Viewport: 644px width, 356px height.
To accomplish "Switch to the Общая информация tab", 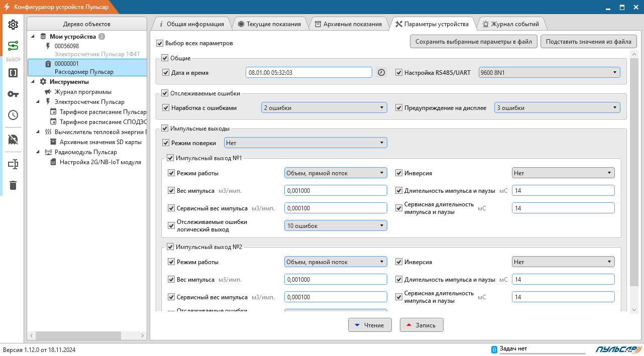I will point(191,24).
